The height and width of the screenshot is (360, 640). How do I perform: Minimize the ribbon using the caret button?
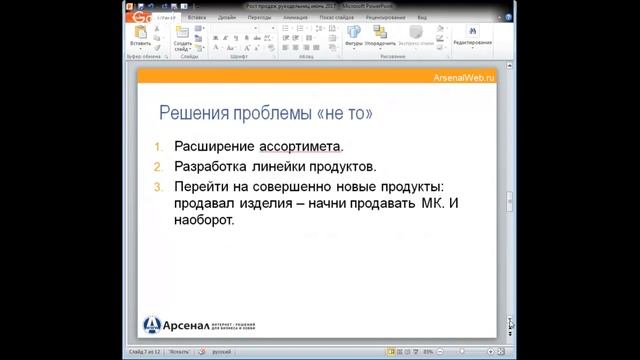click(x=499, y=18)
